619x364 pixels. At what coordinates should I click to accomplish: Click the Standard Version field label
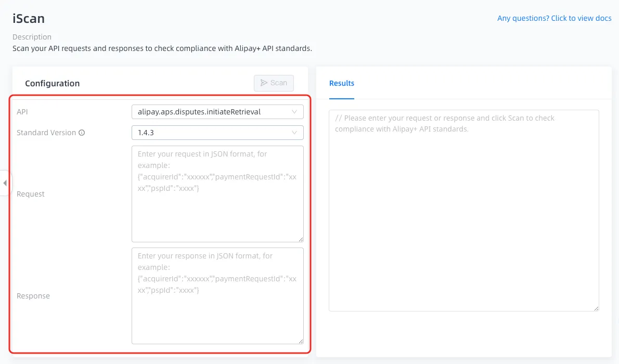coord(46,133)
